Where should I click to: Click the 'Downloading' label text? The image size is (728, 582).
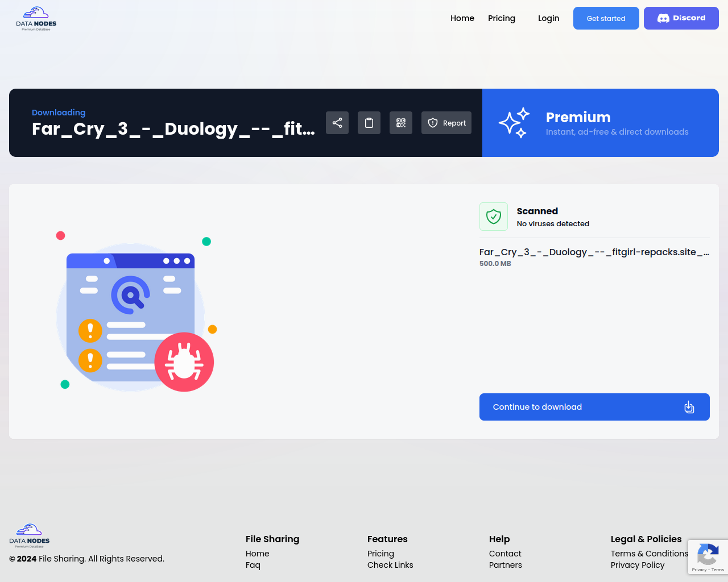click(x=59, y=113)
